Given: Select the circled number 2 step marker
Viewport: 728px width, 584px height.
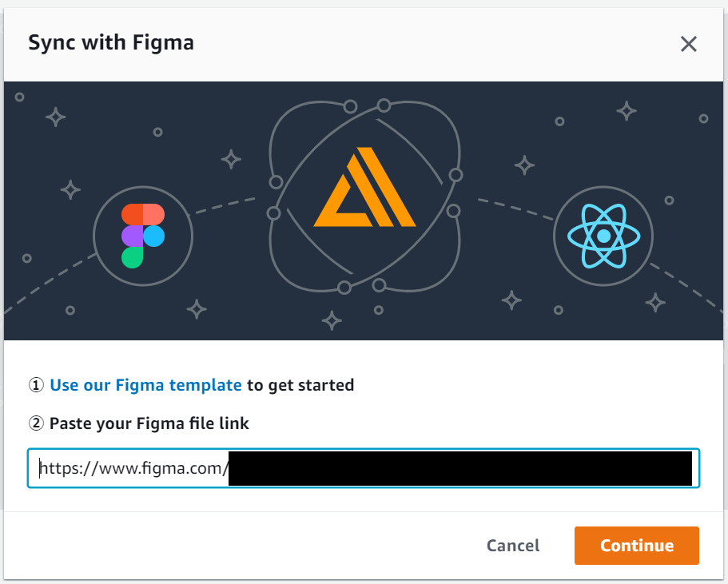Looking at the screenshot, I should click(x=36, y=423).
